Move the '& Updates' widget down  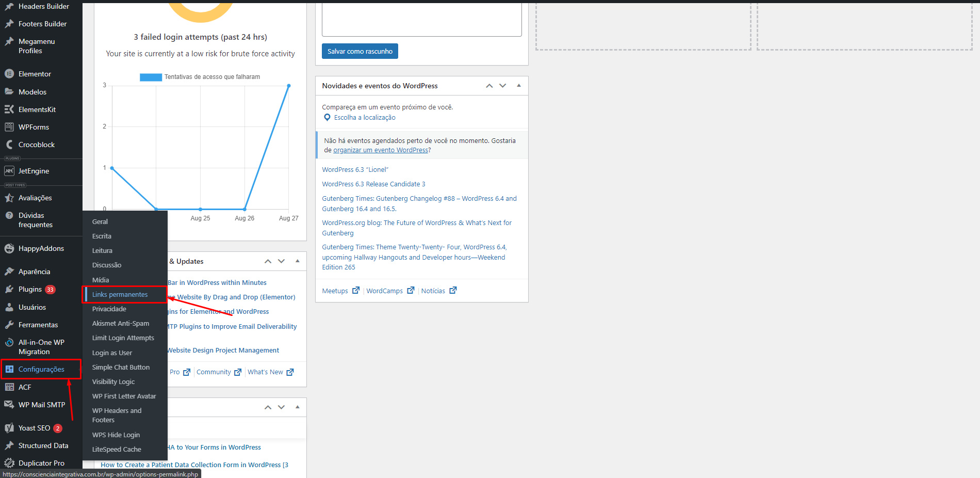pyautogui.click(x=281, y=261)
